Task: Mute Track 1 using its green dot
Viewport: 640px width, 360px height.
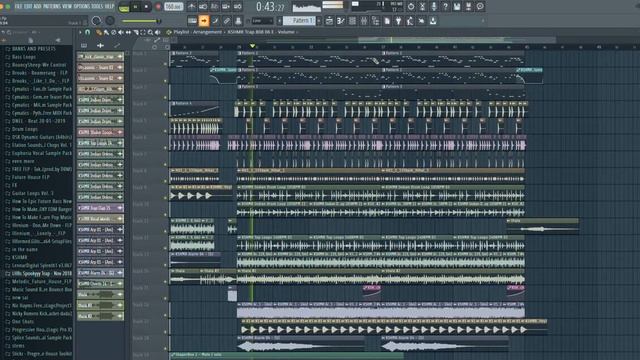Action: (x=165, y=64)
